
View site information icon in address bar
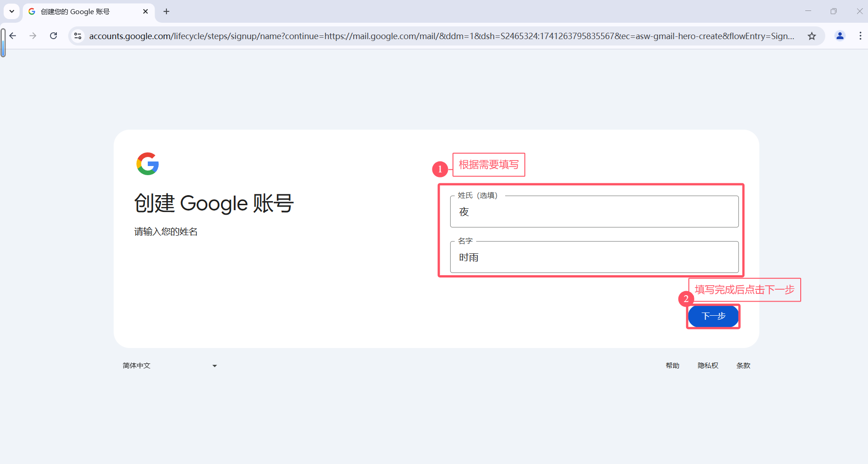click(78, 36)
